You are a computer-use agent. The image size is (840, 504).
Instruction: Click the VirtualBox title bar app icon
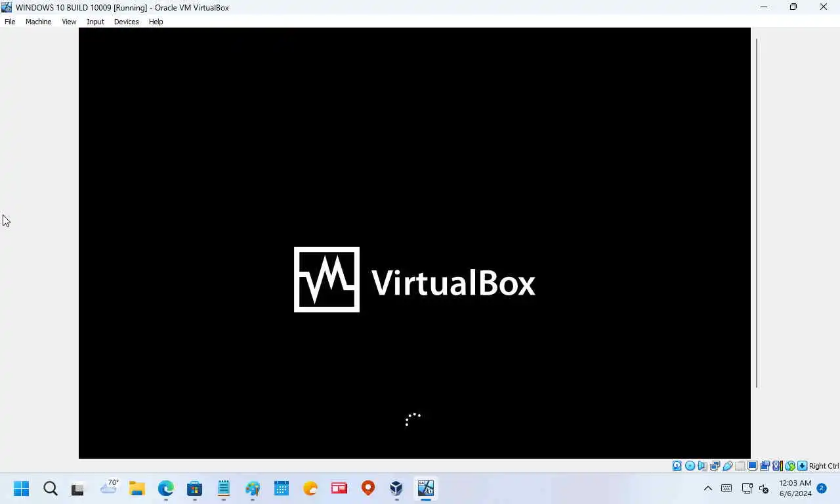pyautogui.click(x=7, y=7)
